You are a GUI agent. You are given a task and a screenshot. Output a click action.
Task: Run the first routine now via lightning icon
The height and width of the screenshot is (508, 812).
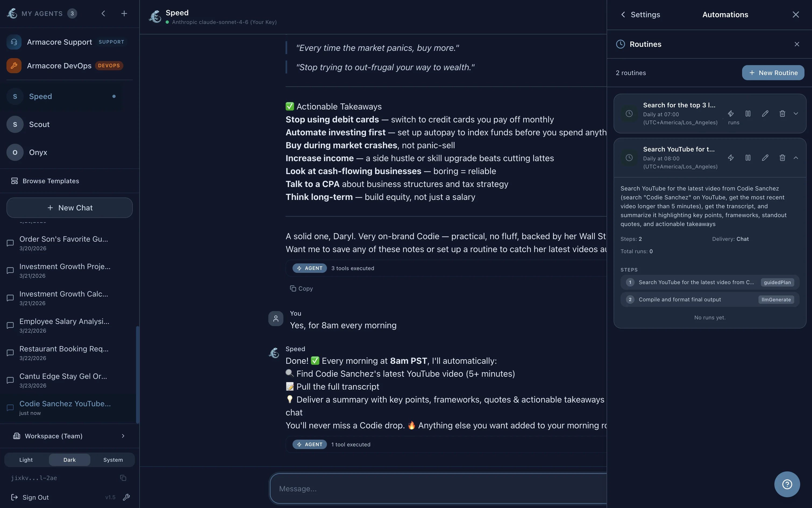[x=731, y=114]
